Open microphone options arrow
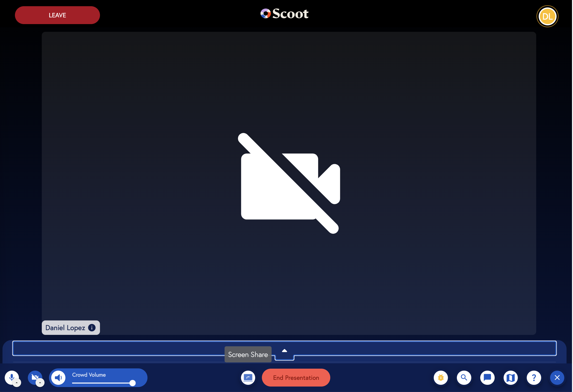The height and width of the screenshot is (392, 573). tap(17, 383)
